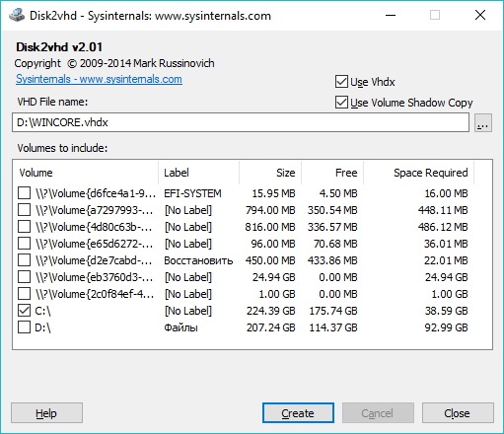504x434 pixels.
Task: Sort by the Size column header
Action: coord(270,173)
